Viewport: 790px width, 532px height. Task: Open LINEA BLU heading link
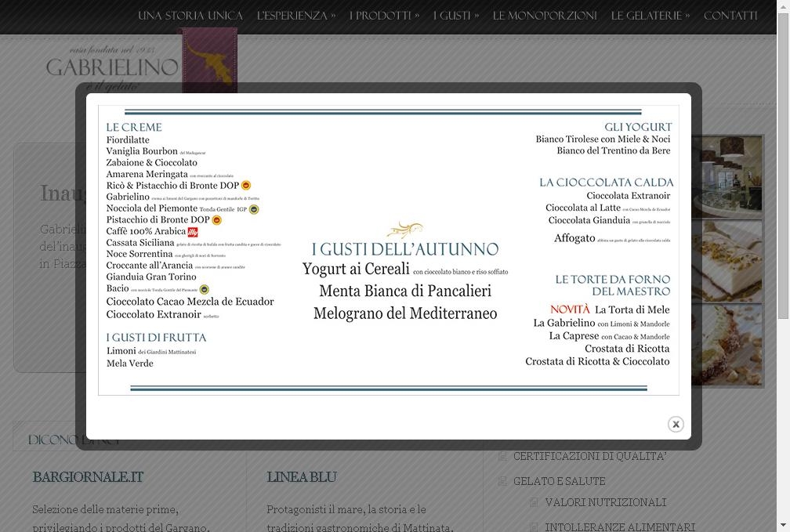tap(301, 477)
